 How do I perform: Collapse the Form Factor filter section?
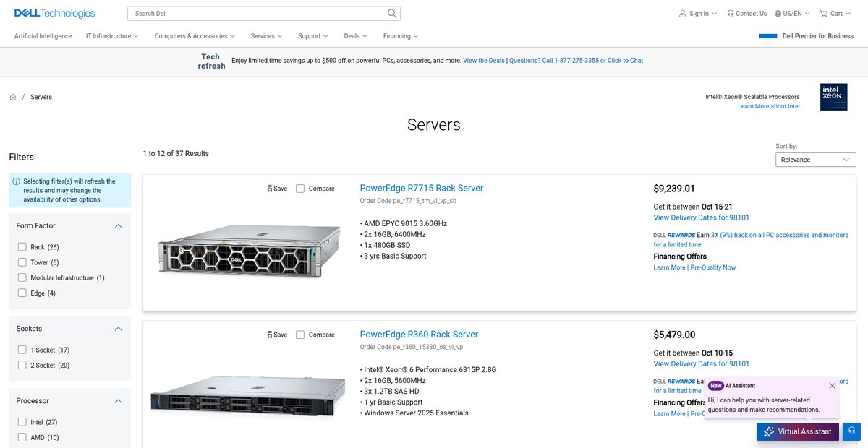pos(119,226)
